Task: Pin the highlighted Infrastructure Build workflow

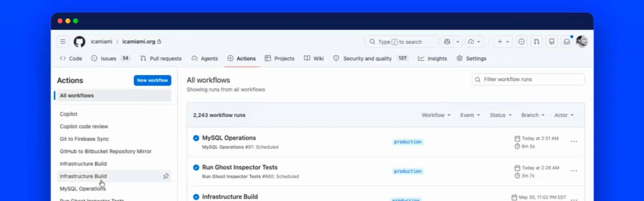Action: [166, 176]
